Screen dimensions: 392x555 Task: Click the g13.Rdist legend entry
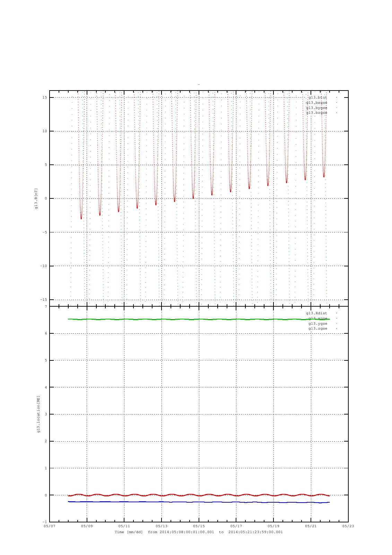316,313
